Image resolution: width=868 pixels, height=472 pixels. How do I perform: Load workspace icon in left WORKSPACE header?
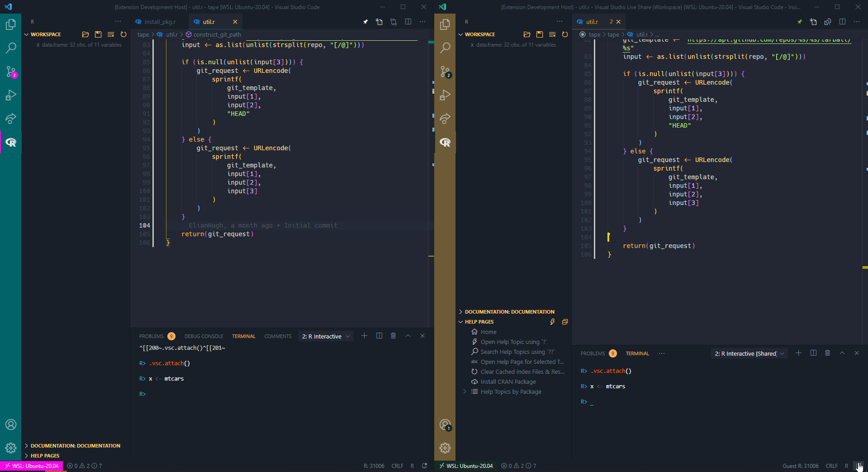pos(85,34)
